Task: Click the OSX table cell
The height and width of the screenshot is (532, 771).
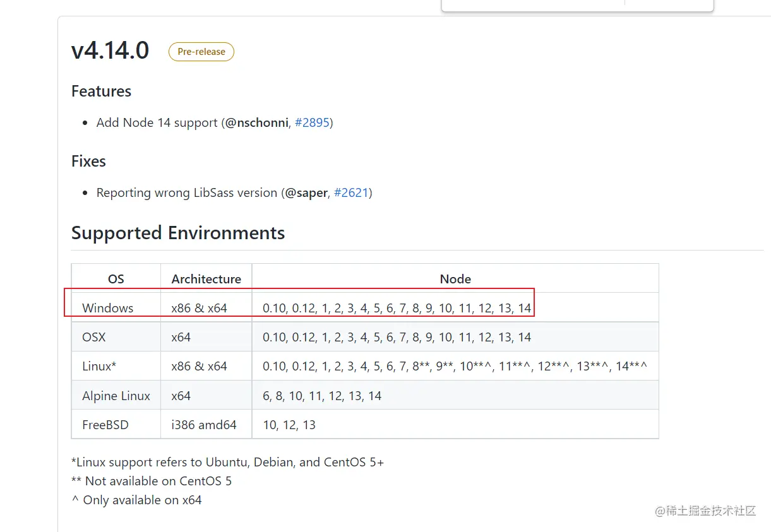Action: (x=94, y=337)
